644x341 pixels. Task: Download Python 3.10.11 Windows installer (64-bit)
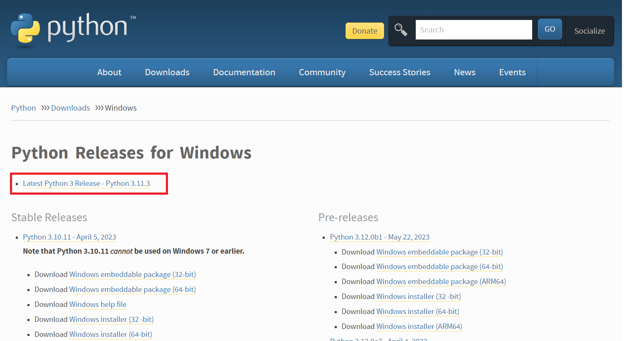point(111,334)
